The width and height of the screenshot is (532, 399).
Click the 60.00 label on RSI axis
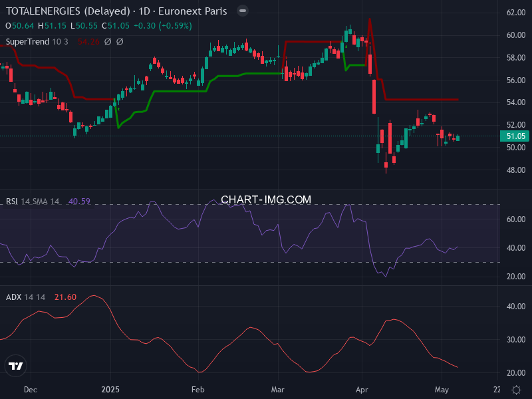coord(516,219)
